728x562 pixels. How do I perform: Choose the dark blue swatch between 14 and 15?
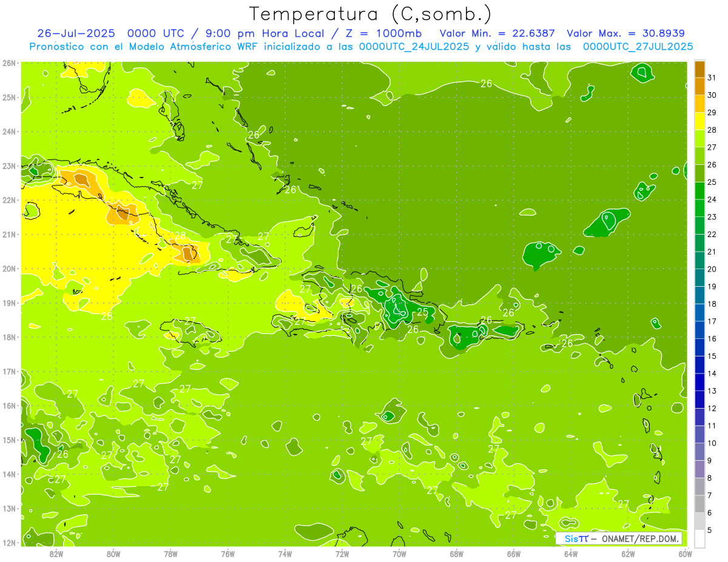(699, 365)
